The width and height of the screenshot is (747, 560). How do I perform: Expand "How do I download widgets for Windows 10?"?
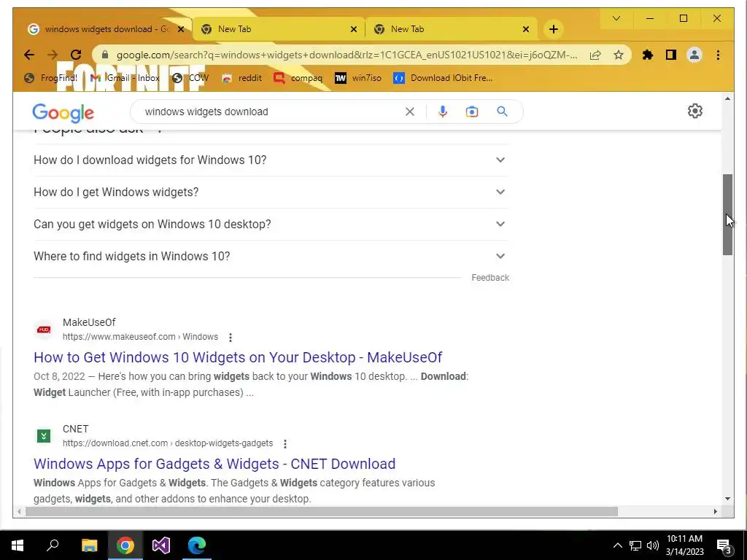pyautogui.click(x=271, y=160)
